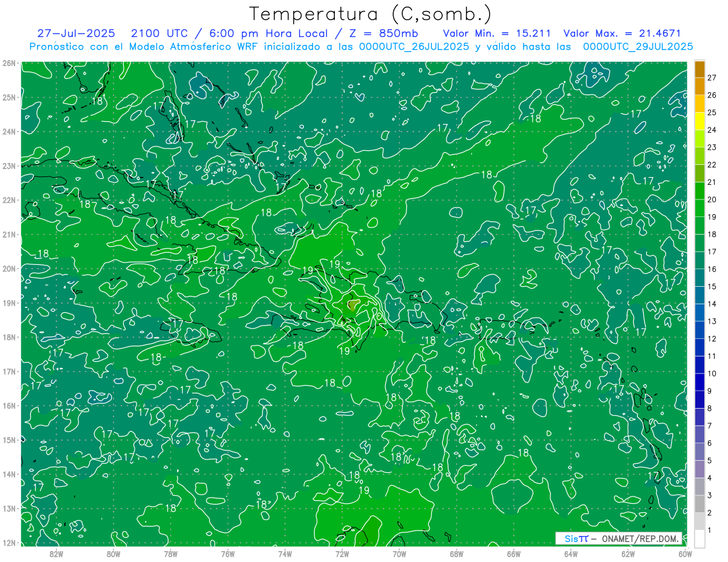Click the 'Valor Min. = 15.211' text
728x562 pixels.
497,33
